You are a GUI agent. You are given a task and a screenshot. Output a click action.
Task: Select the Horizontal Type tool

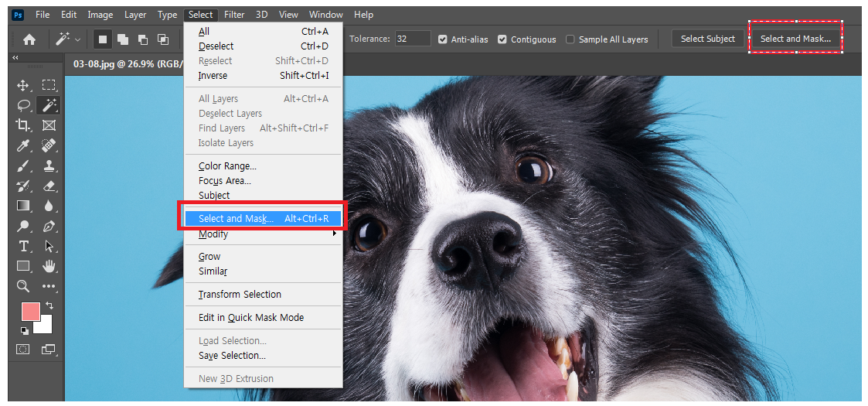[22, 246]
